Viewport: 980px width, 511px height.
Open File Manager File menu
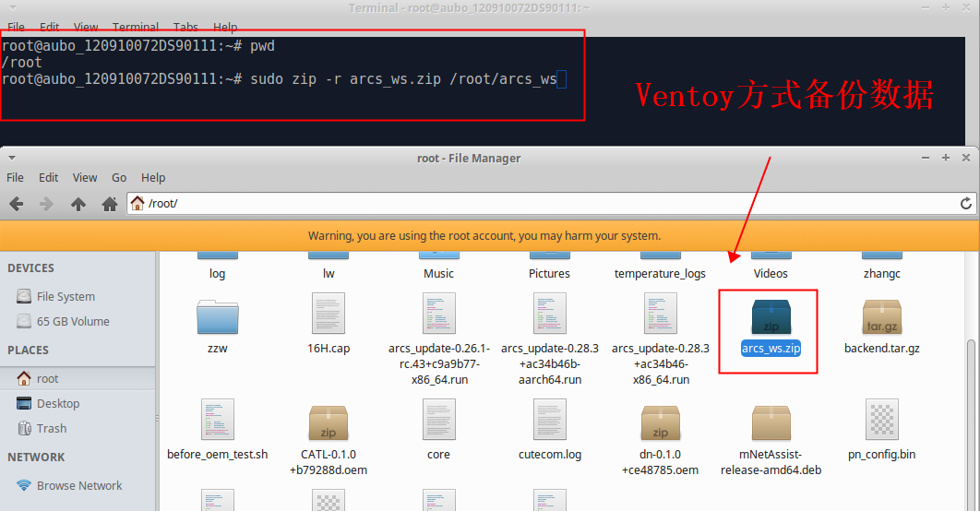15,177
